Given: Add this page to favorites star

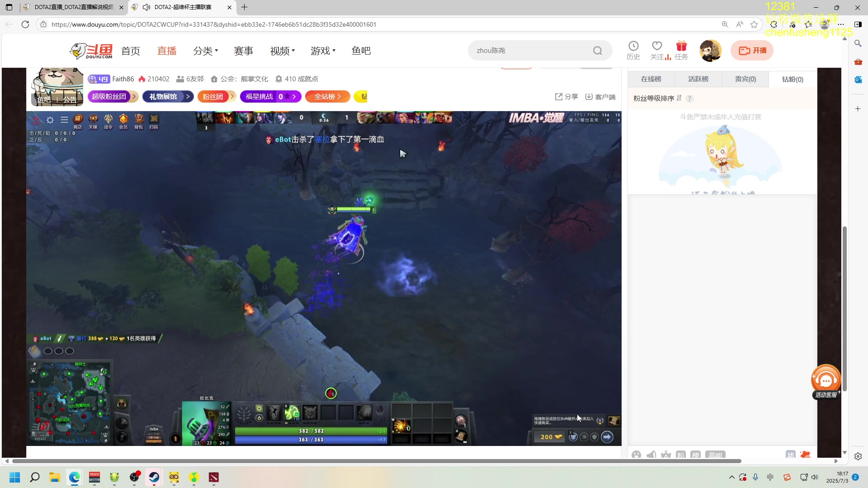Looking at the screenshot, I should coord(754,24).
